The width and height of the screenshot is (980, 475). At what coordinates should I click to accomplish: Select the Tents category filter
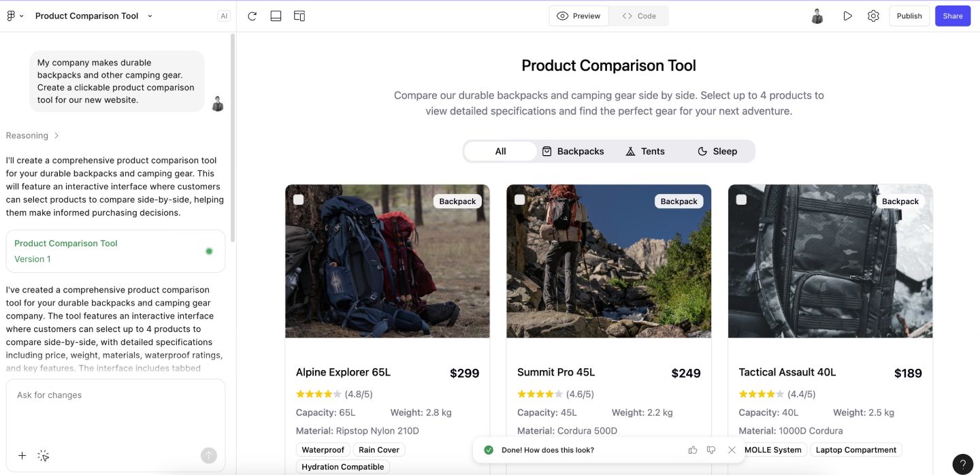[645, 150]
